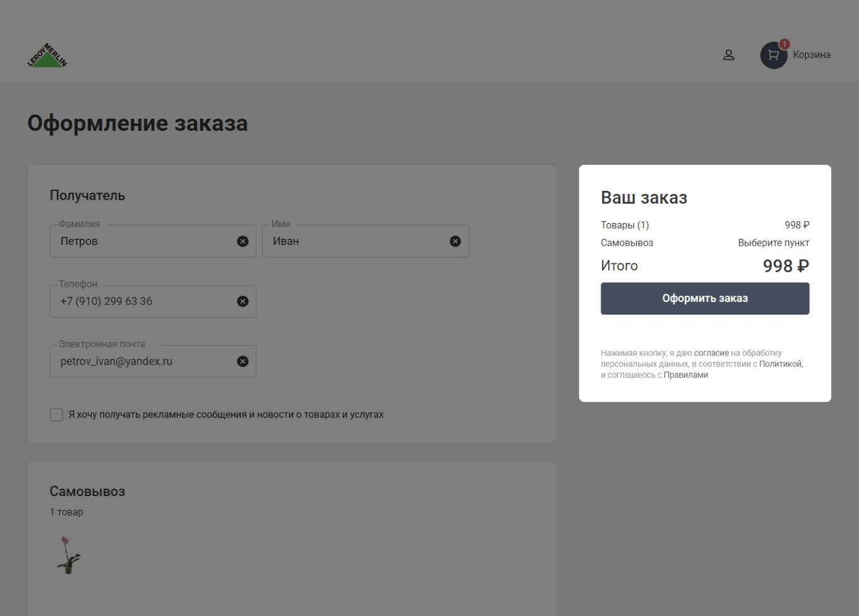Clear the Фамилия field with its X icon
This screenshot has height=616, width=859.
(242, 241)
